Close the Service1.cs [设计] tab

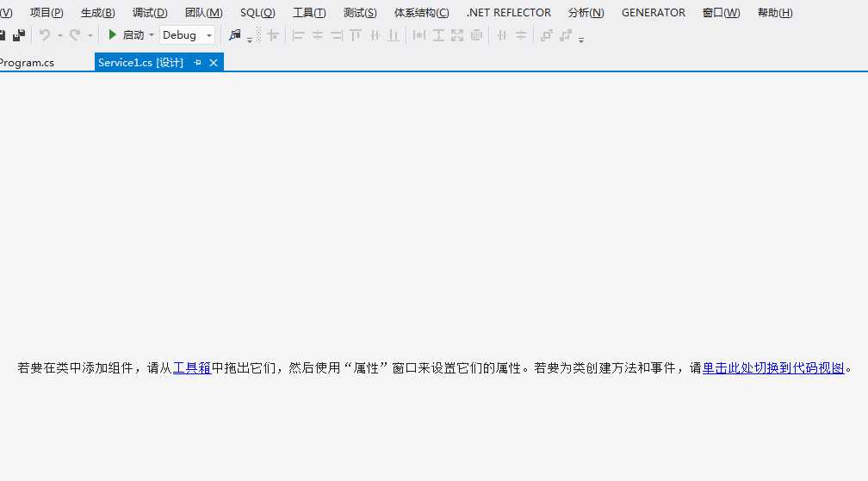[x=214, y=63]
